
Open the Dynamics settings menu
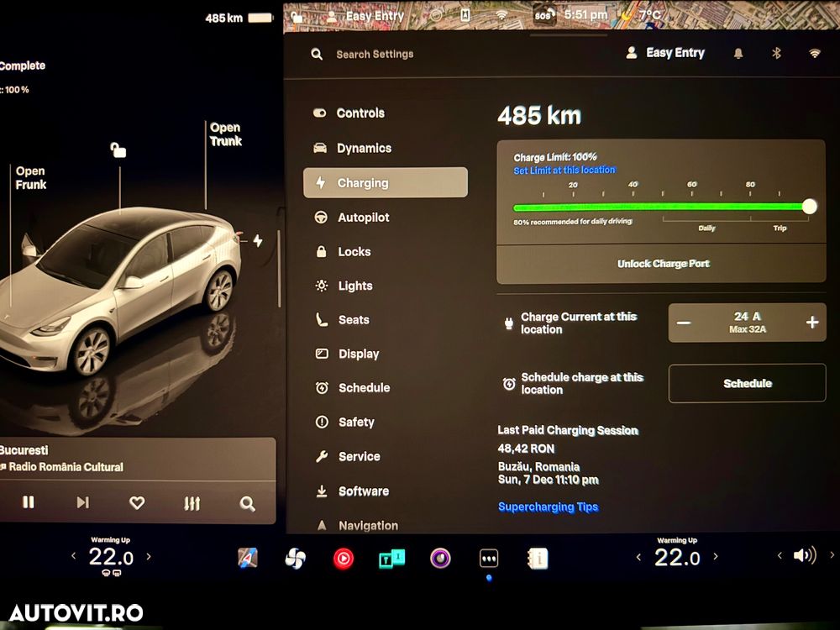[x=353, y=149]
